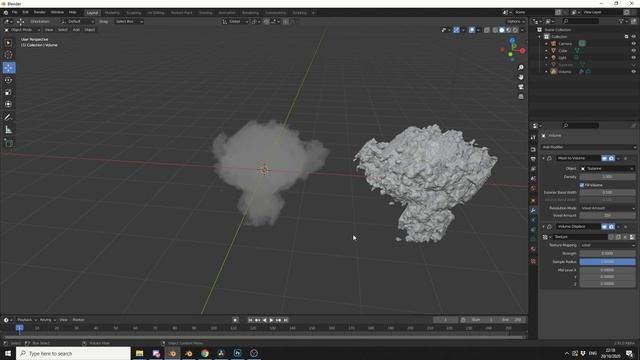
Task: Select the Add Cube tool
Action: pyautogui.click(x=8, y=143)
